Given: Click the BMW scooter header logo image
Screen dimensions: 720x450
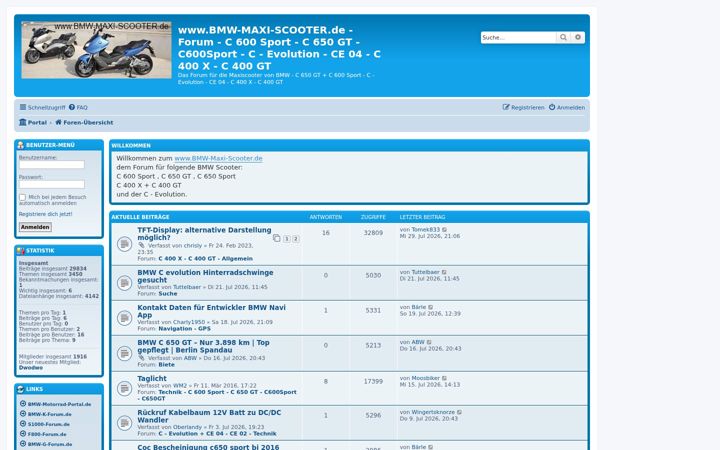Looking at the screenshot, I should pos(96,50).
